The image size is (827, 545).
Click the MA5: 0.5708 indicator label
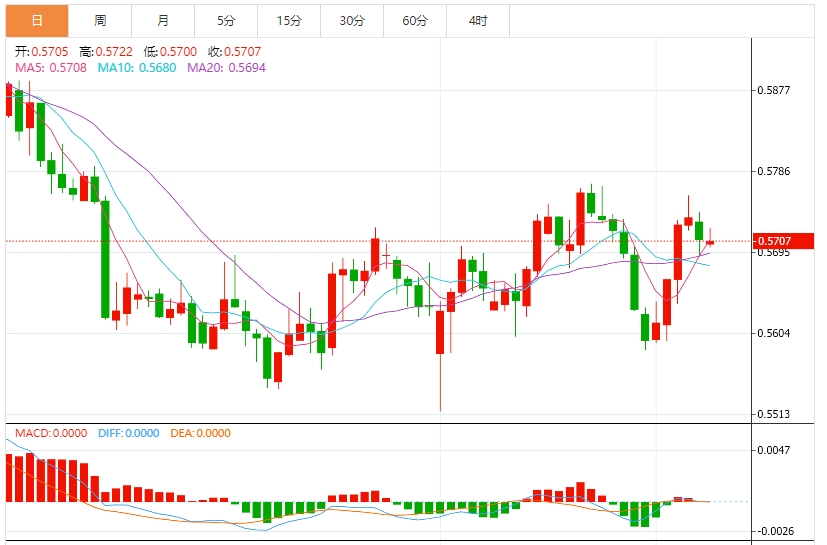(51, 68)
